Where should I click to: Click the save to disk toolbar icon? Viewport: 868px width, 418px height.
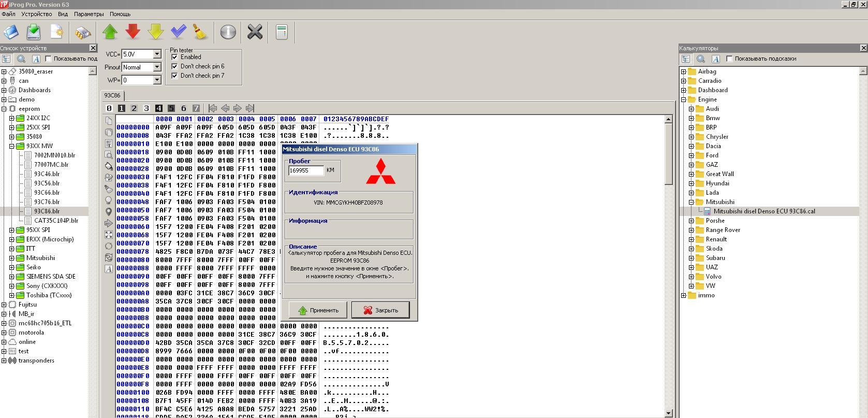(34, 32)
